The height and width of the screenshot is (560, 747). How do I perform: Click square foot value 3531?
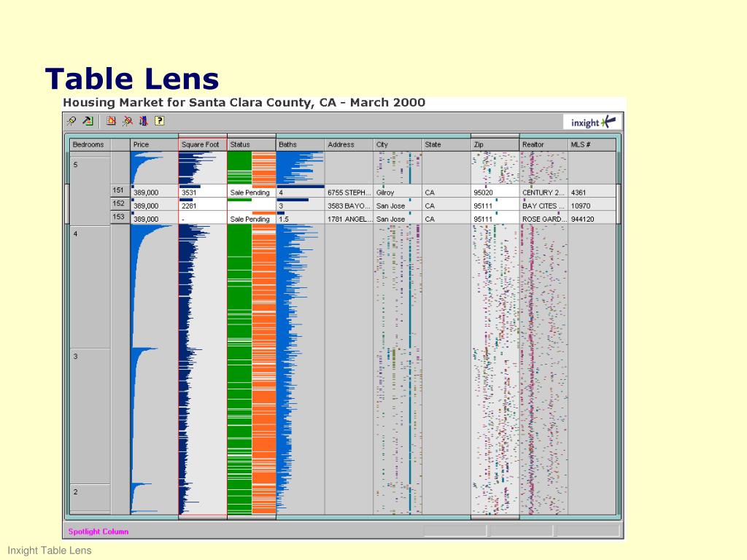point(189,192)
